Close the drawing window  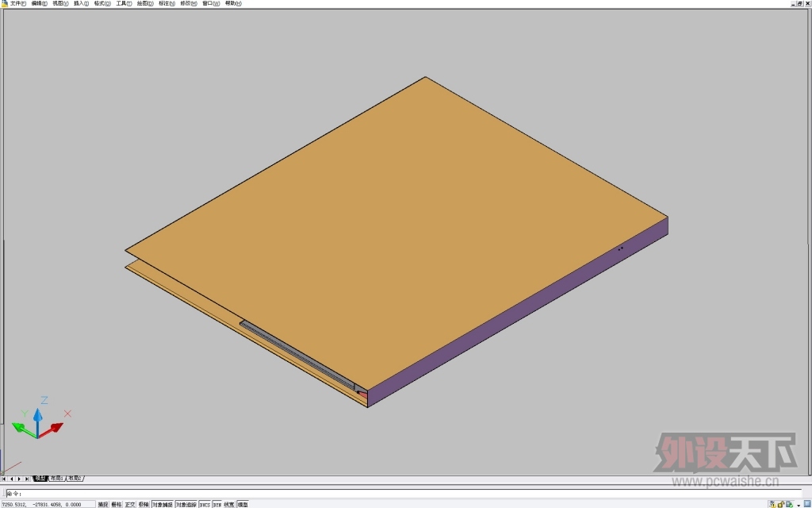pos(807,3)
